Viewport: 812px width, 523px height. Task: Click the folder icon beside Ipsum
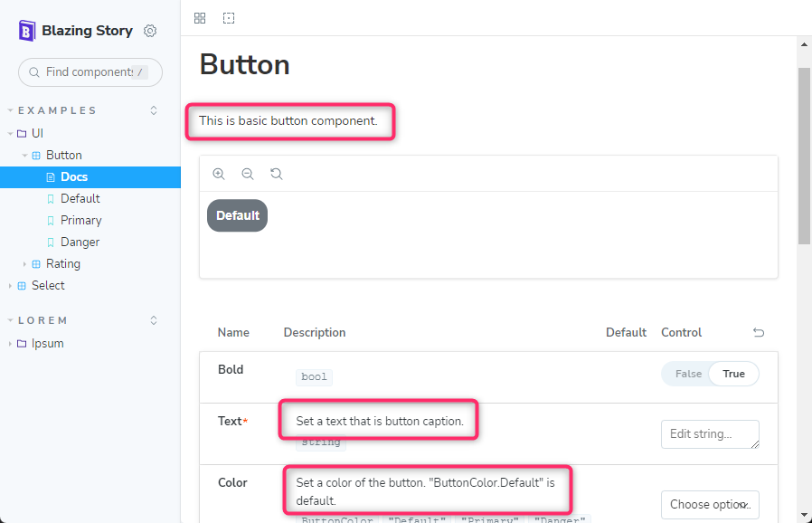point(22,344)
